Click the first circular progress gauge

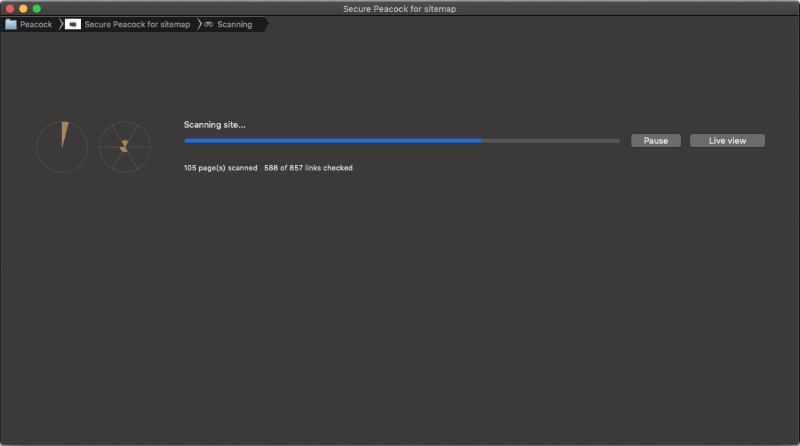click(62, 147)
